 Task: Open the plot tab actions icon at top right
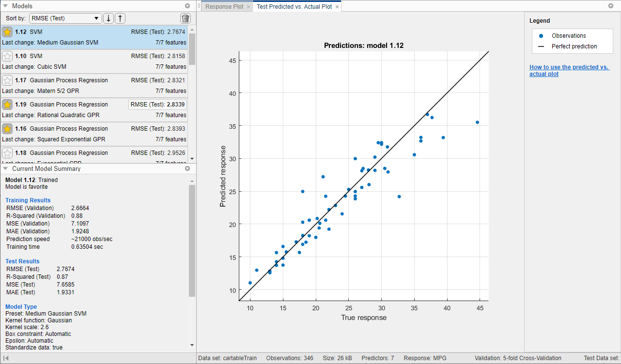click(612, 6)
